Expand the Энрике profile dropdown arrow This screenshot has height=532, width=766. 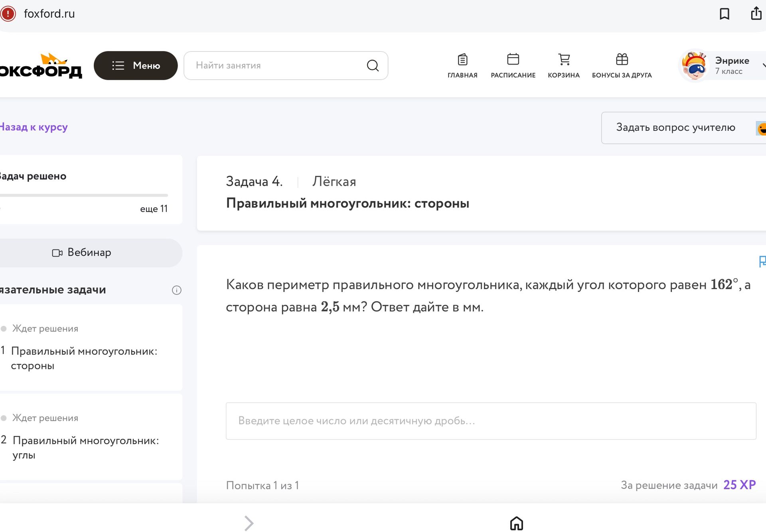[764, 65]
